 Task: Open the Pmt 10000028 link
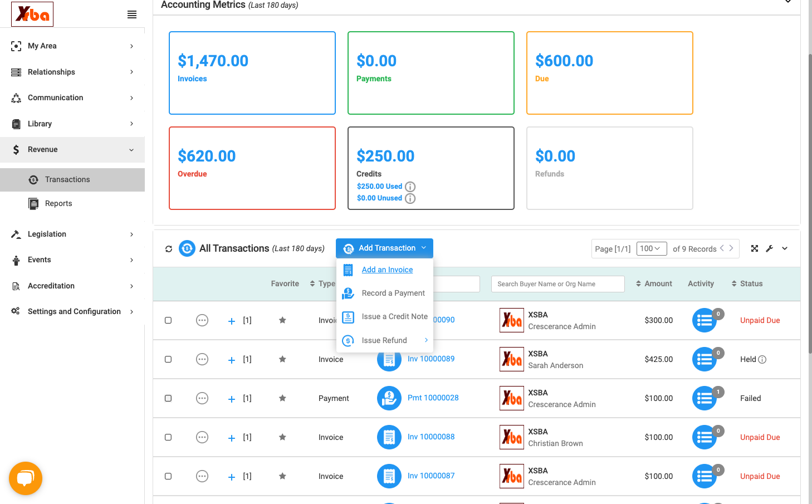coord(433,398)
